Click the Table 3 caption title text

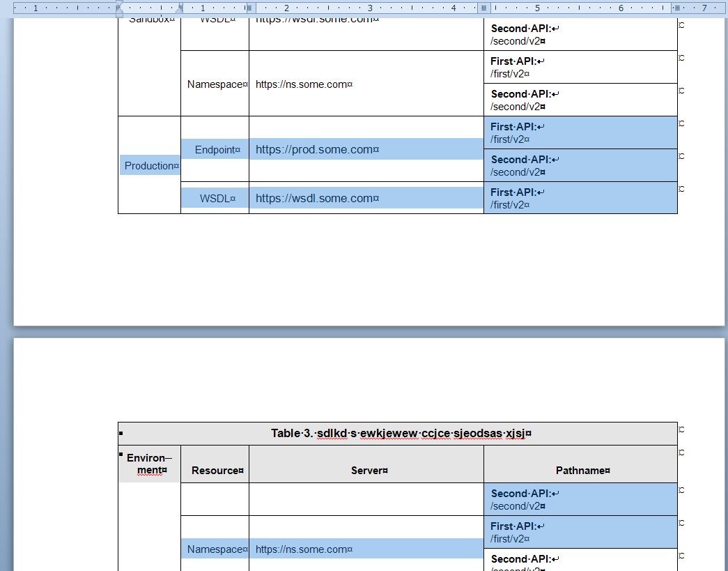401,434
